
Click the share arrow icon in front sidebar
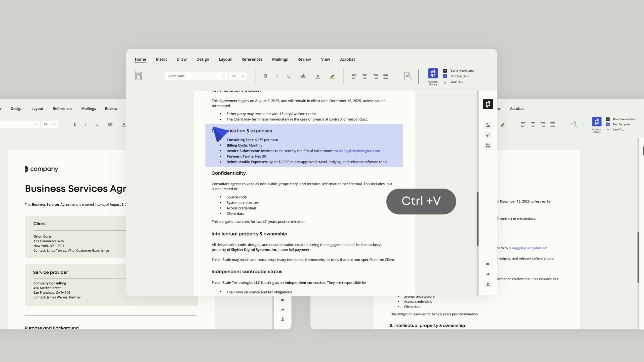point(488,274)
